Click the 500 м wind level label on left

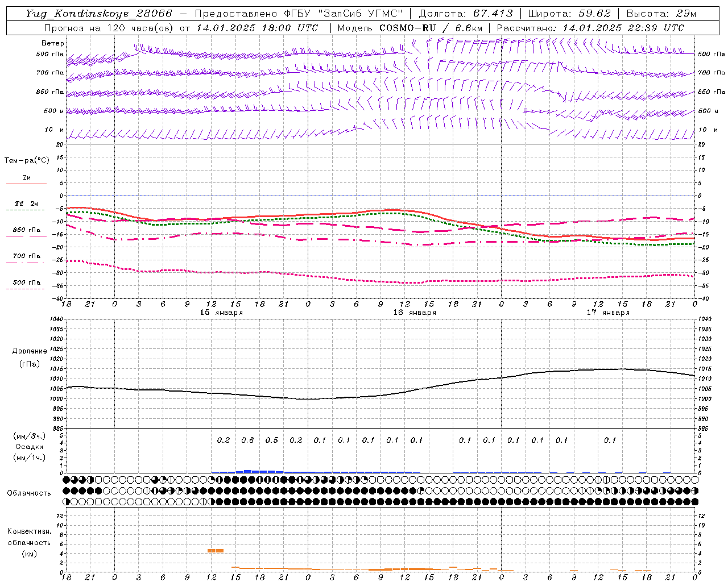[x=54, y=111]
